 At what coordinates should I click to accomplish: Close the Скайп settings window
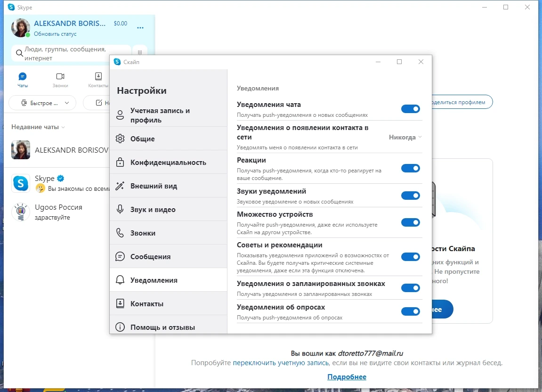tap(421, 62)
